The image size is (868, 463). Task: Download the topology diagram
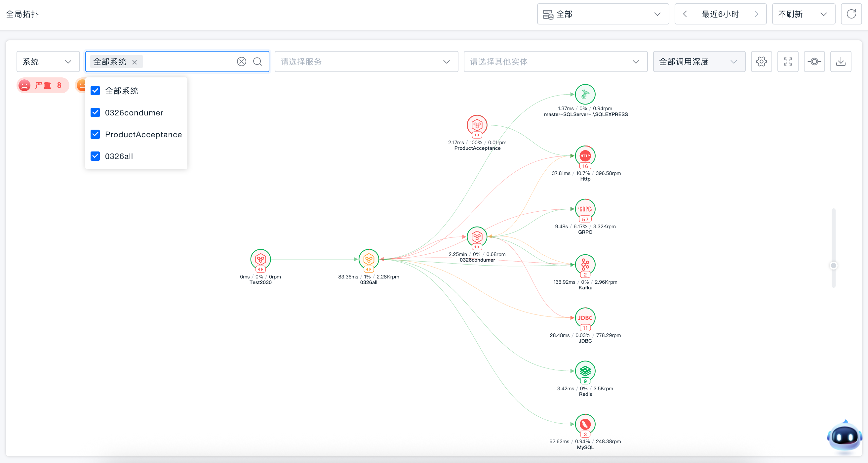tap(841, 62)
